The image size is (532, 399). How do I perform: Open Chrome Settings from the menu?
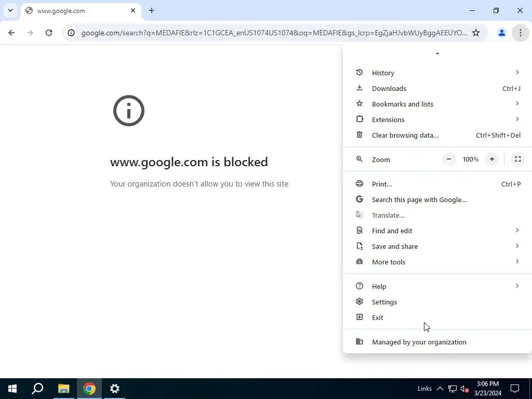coord(437,302)
